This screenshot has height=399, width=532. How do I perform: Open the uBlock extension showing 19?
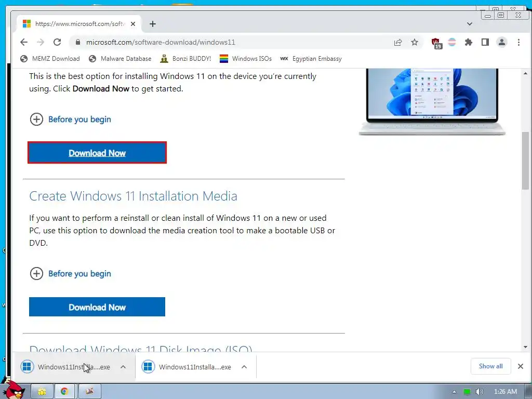[x=436, y=43]
